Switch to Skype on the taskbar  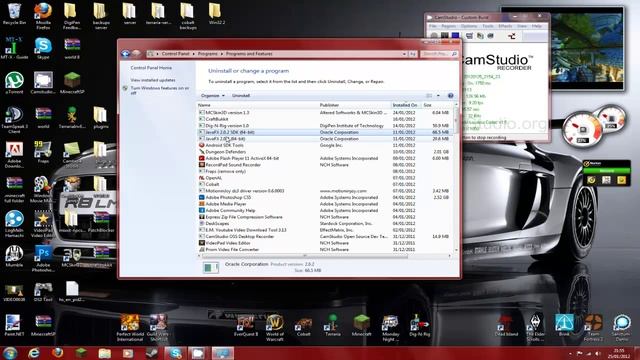(176, 353)
